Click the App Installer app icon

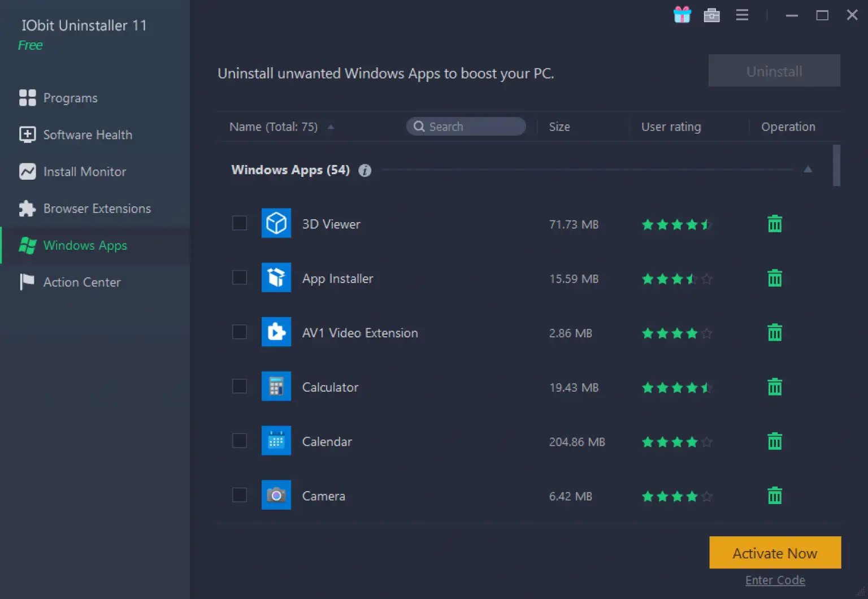[276, 277]
